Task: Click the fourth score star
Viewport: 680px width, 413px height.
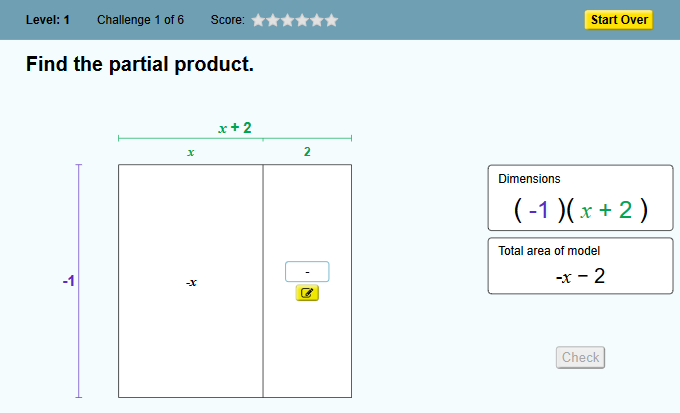Action: tap(302, 20)
